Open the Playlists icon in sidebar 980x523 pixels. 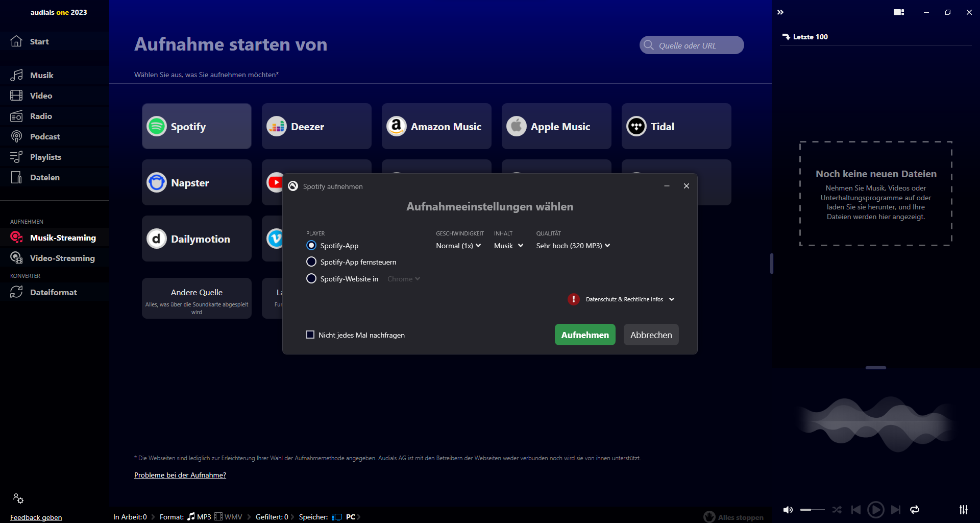click(16, 157)
